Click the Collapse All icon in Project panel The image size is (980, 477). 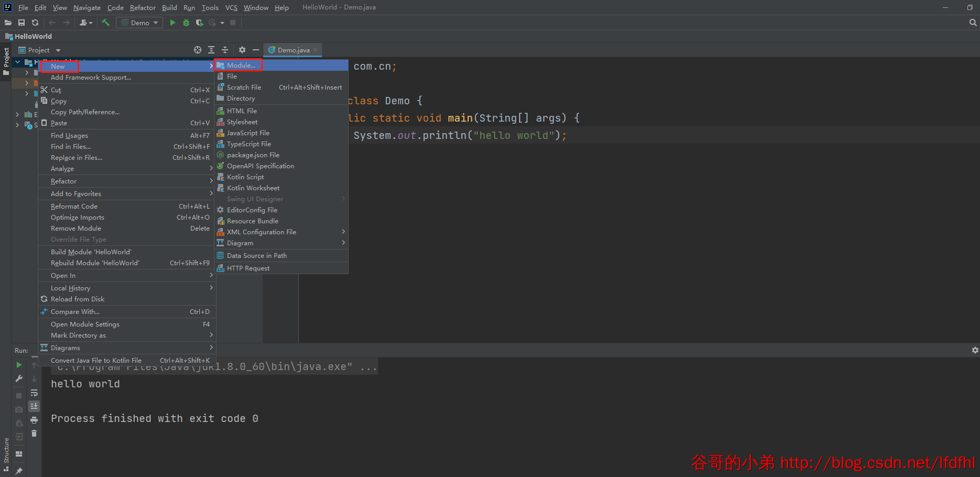pos(225,50)
